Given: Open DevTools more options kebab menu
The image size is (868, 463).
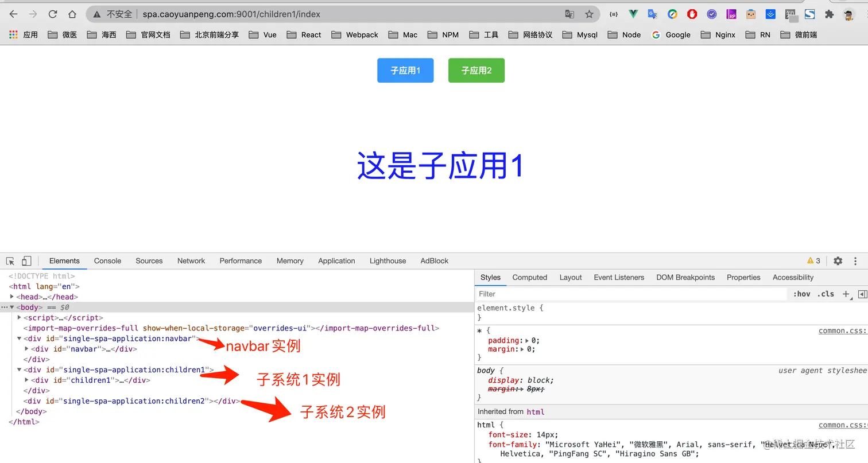Looking at the screenshot, I should [855, 261].
